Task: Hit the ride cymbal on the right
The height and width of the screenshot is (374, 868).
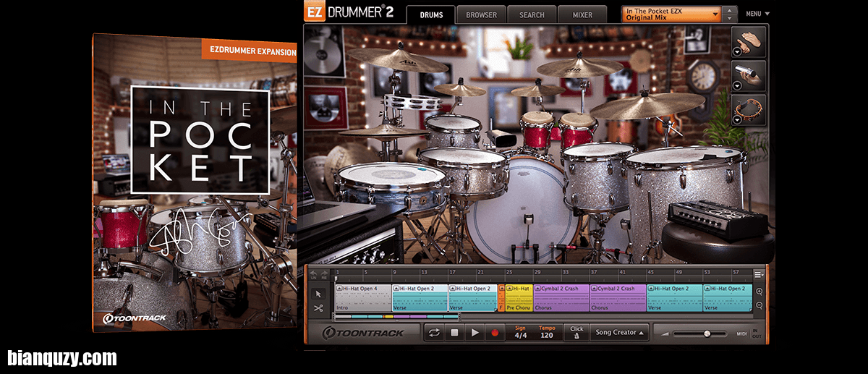Action: pyautogui.click(x=649, y=105)
